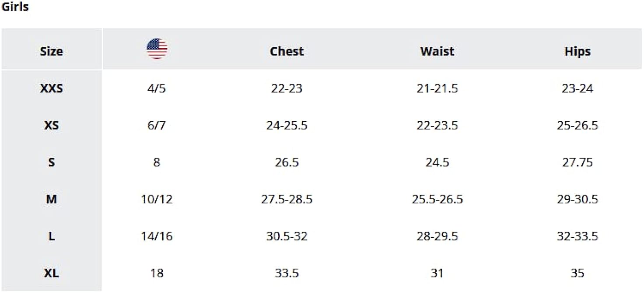The height and width of the screenshot is (293, 644).
Task: Click the Girls heading text
Action: coord(14,7)
